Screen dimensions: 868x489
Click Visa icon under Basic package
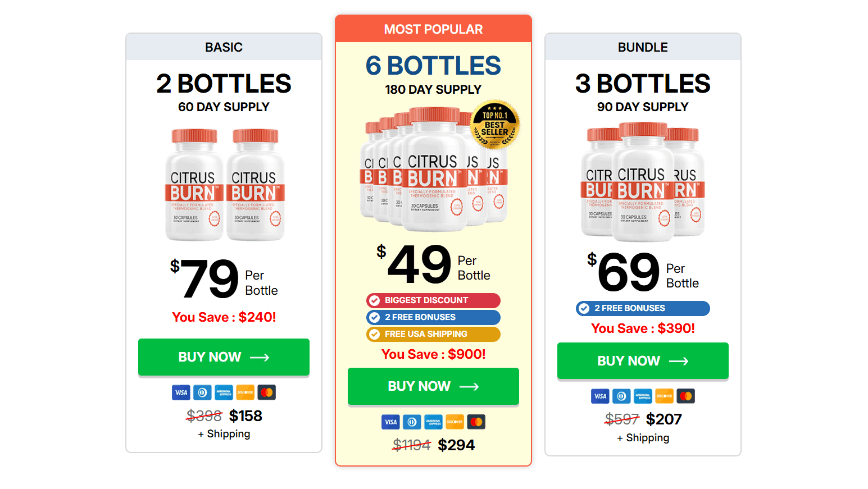(181, 392)
